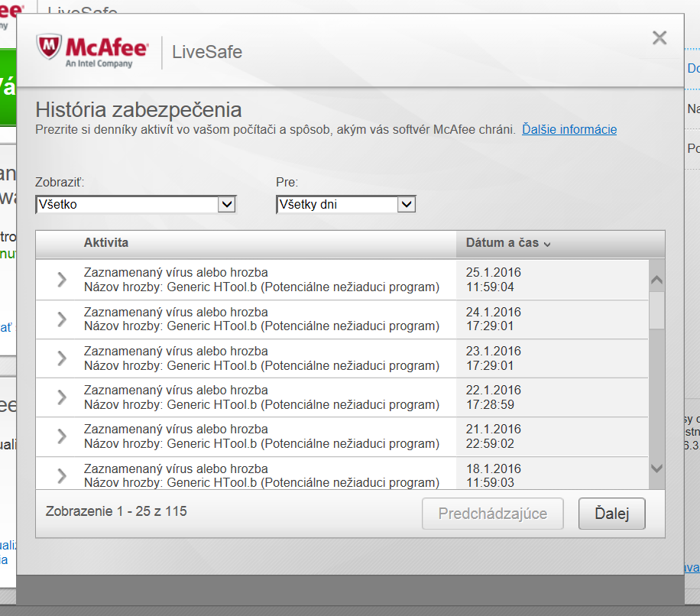Expand the entry dated 21.1.2016
Viewport: 700px width, 616px height.
coord(62,436)
